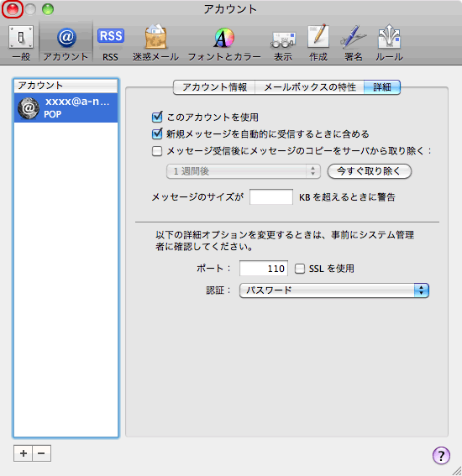Click the message size KB input field
Image resolution: width=462 pixels, height=476 pixels.
coord(271,196)
